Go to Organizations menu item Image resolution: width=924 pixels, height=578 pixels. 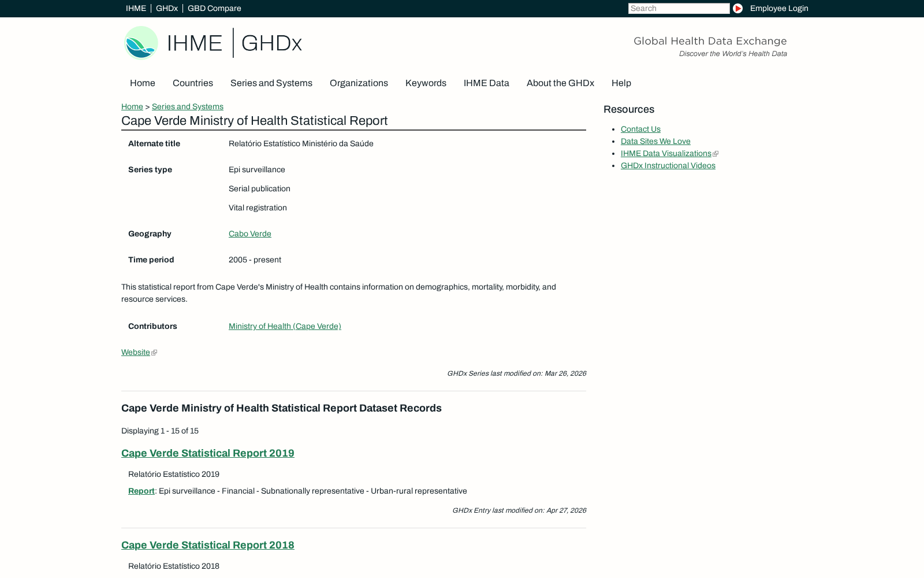click(359, 83)
